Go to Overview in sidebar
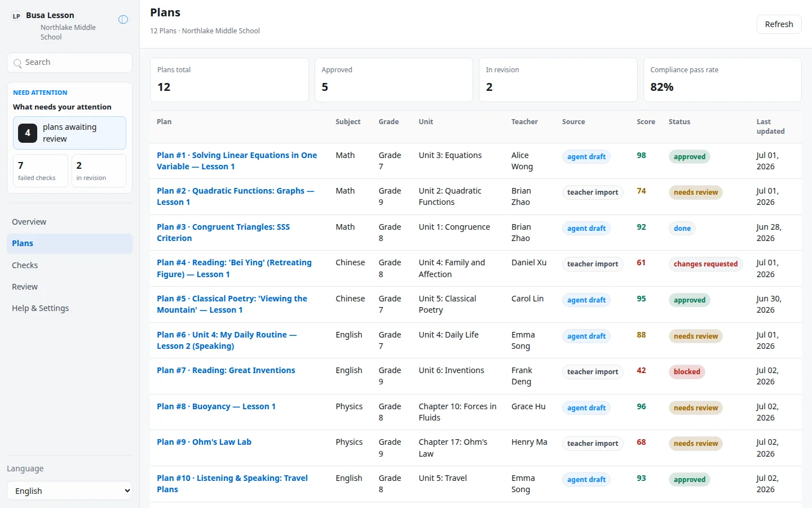The image size is (812, 508). coord(70,222)
